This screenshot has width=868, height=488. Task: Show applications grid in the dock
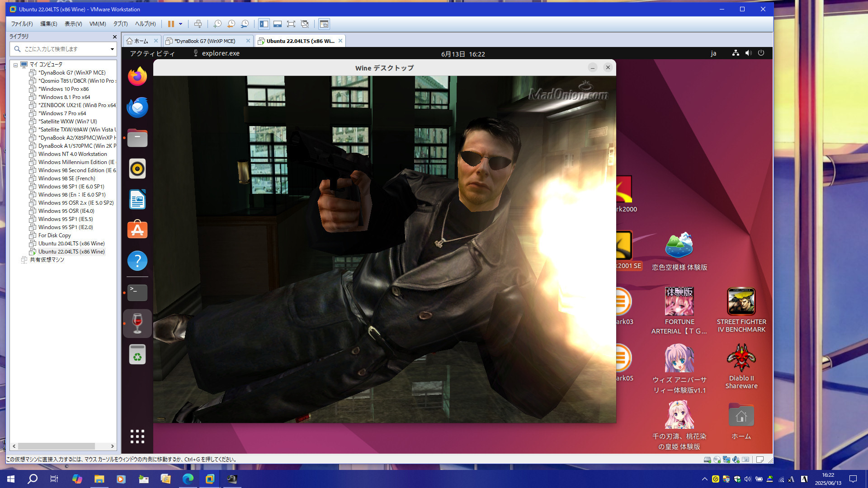pyautogui.click(x=137, y=436)
